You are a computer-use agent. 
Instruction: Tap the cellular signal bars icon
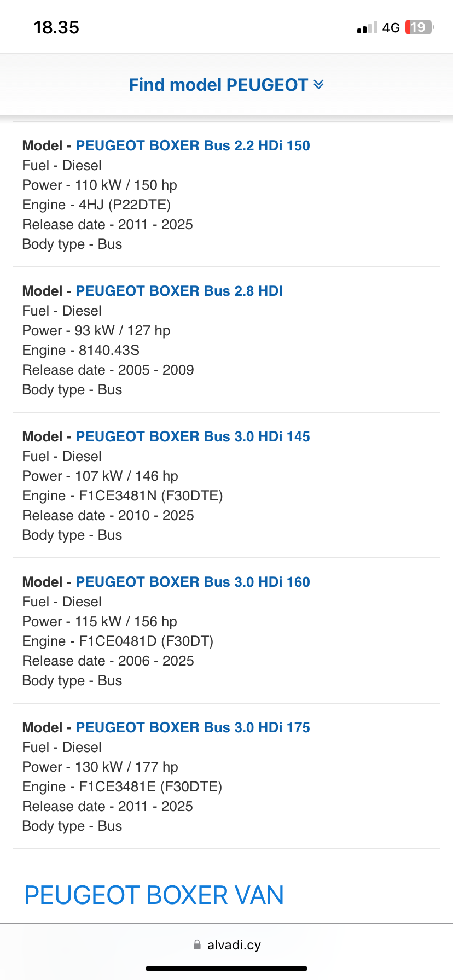coord(367,28)
